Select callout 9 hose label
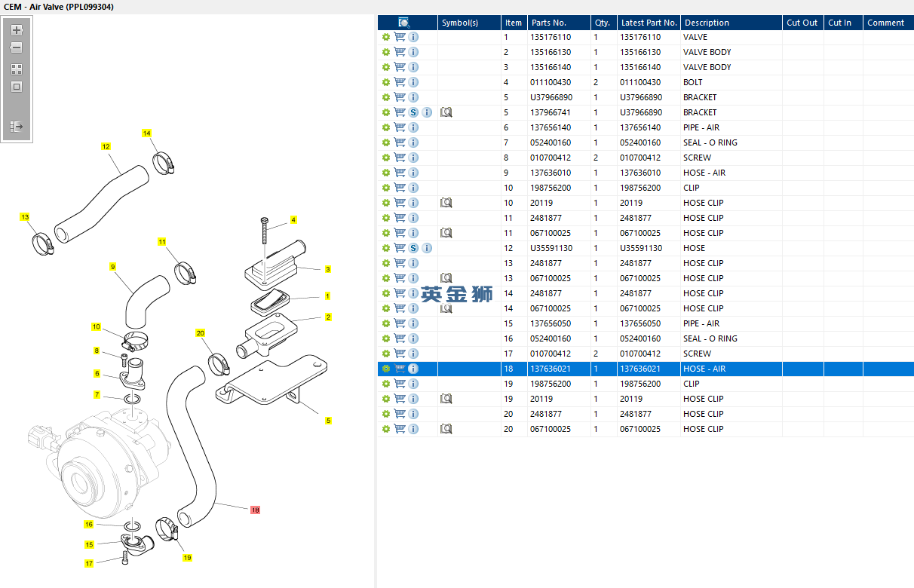The height and width of the screenshot is (588, 914). tap(112, 267)
